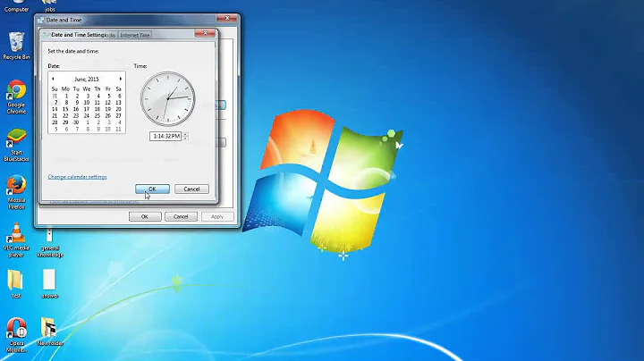Switch to the Internet Time tab

(135, 35)
